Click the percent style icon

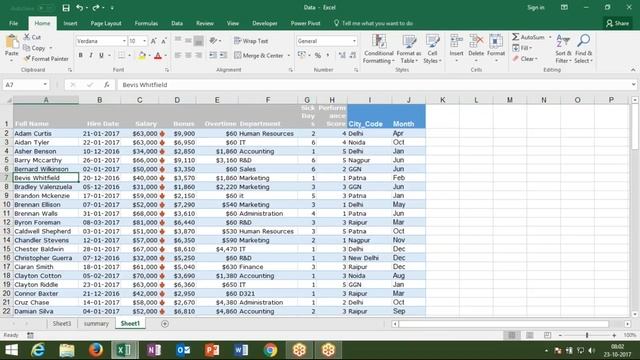pyautogui.click(x=318, y=55)
